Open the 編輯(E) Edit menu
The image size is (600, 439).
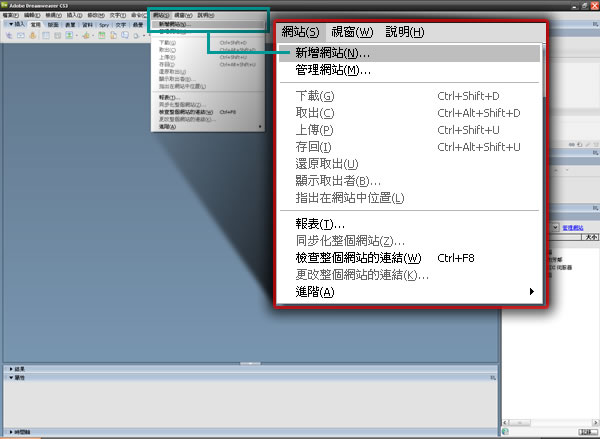[32, 15]
